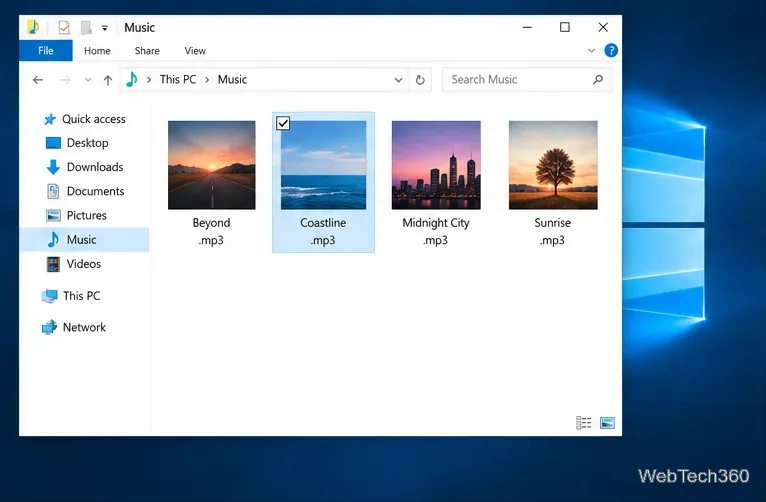The image size is (766, 502).
Task: Click the Sunrise .mp3 file name
Action: [x=553, y=231]
